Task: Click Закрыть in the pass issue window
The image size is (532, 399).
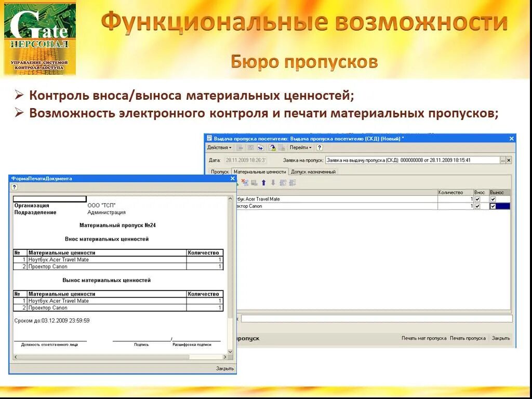Action: (501, 338)
